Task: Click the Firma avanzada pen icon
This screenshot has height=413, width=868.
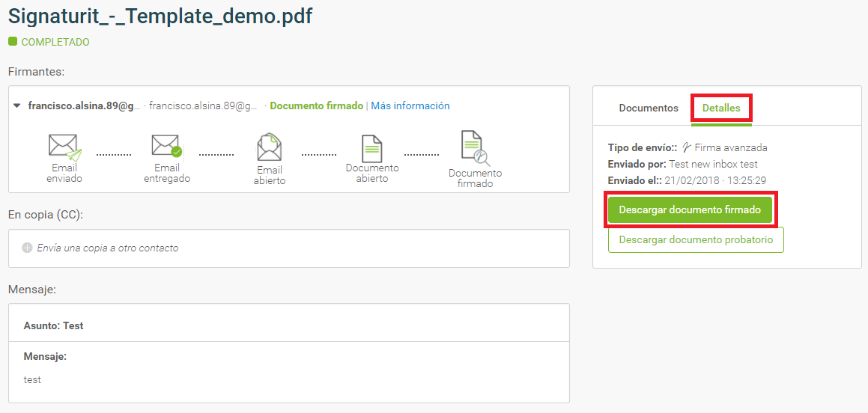Action: pos(687,147)
